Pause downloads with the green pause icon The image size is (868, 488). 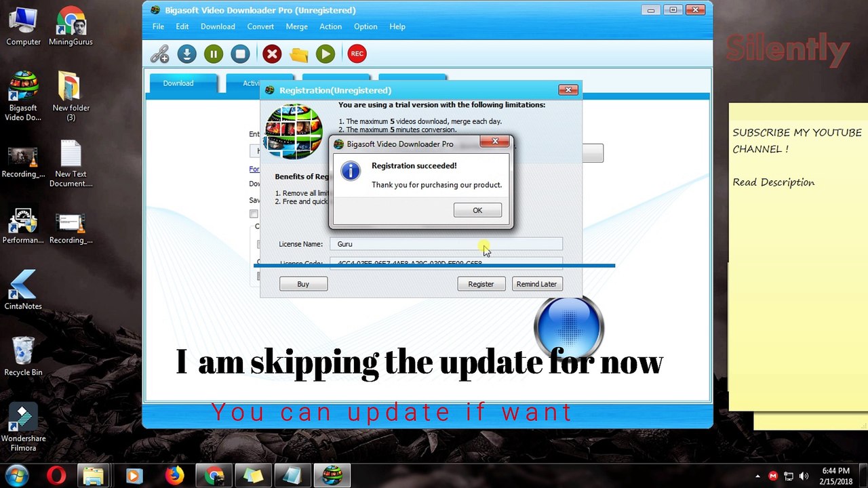point(214,54)
